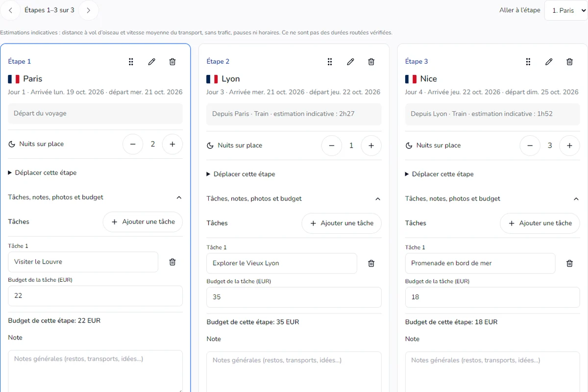Delete the 'Promenade en bord de mer' task
588x392 pixels.
(x=569, y=264)
